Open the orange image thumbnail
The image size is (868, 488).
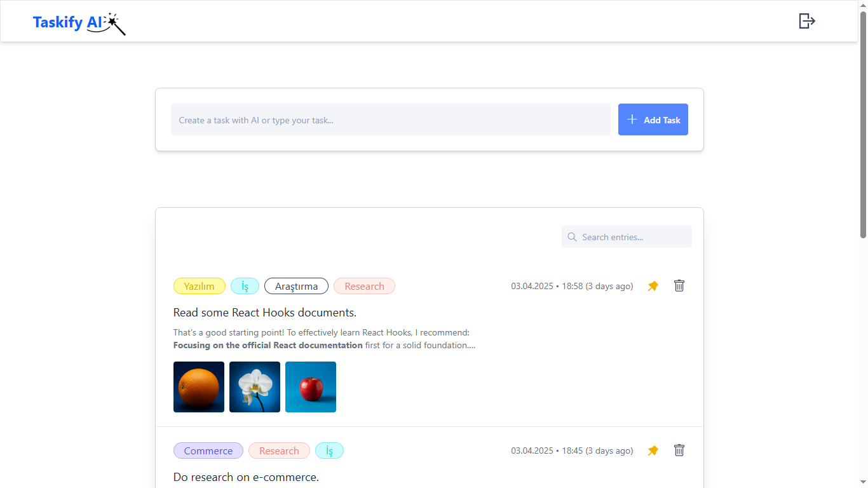tap(199, 387)
